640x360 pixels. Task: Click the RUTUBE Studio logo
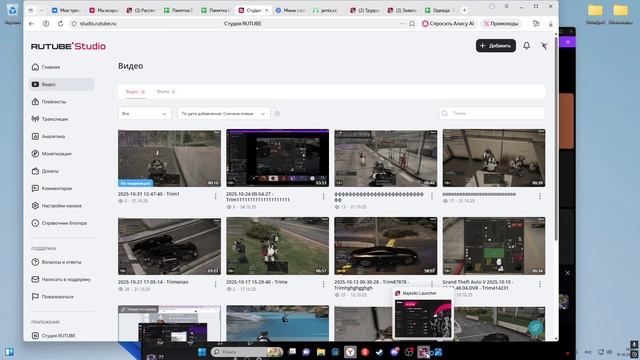click(68, 46)
